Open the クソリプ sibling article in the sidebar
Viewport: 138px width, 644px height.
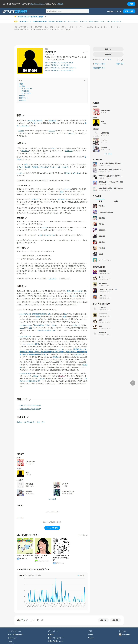(x=104, y=140)
